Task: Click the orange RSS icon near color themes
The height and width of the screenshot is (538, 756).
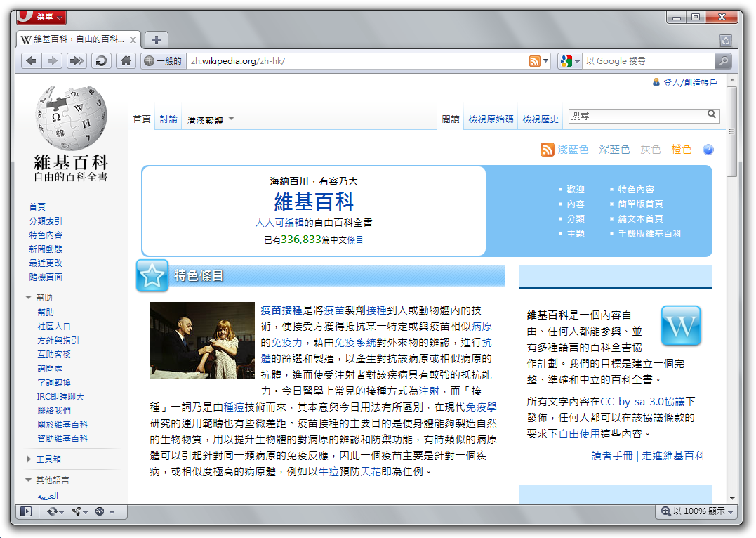Action: click(548, 150)
